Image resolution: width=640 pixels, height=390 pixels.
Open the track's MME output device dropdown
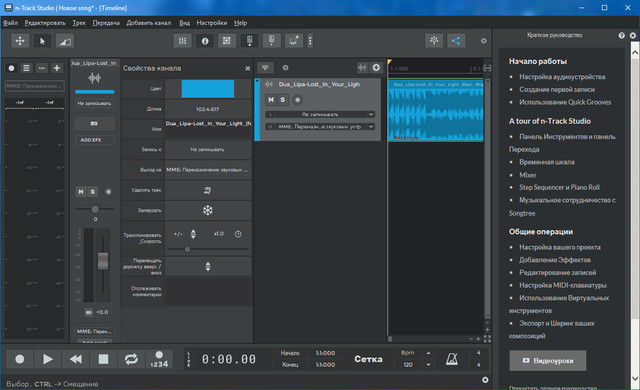pos(320,127)
